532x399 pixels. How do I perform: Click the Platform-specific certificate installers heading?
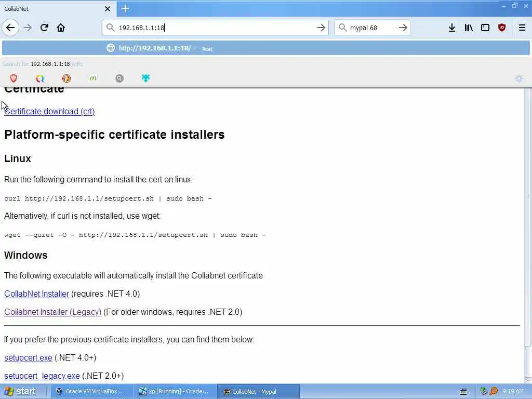pyautogui.click(x=114, y=135)
